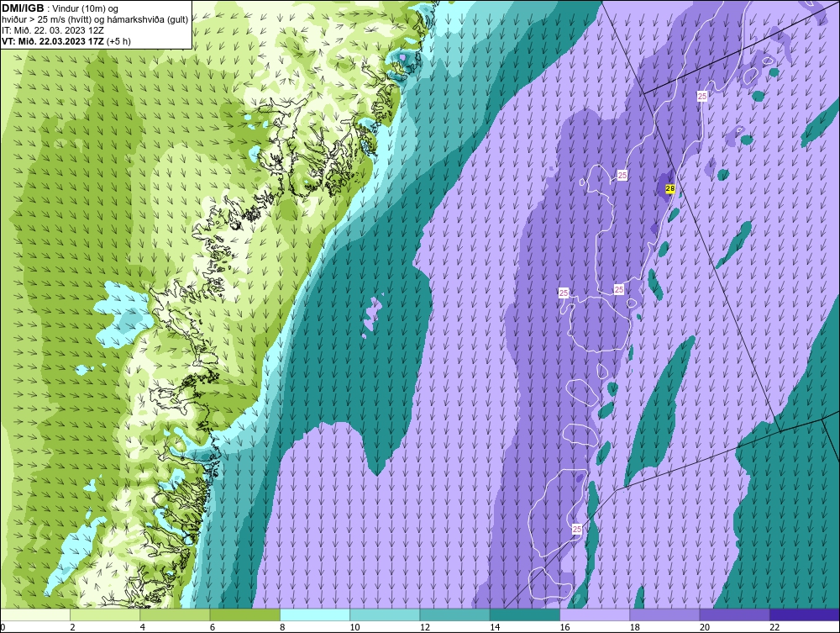Pick the 10–12 m/s light teal legend swatch
Screen dimensions: 840x633
(x=385, y=615)
